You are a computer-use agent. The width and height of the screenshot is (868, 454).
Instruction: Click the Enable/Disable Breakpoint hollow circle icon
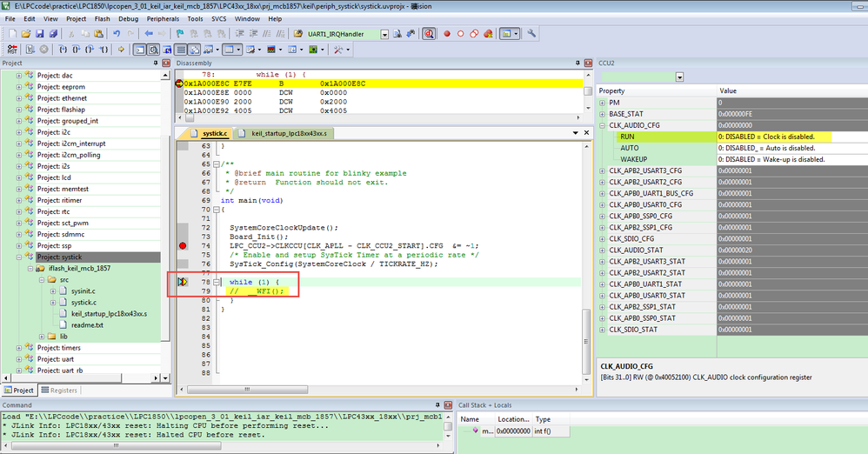(x=461, y=34)
